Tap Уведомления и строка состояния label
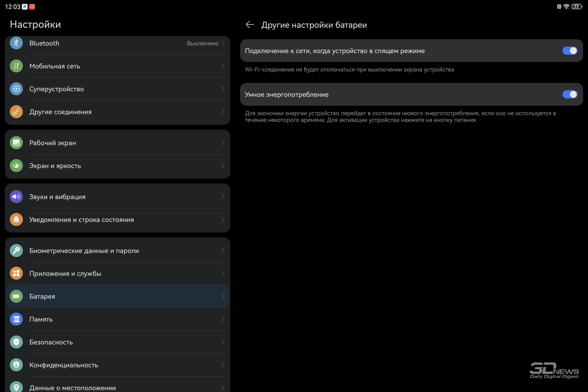The height and width of the screenshot is (392, 588). click(81, 219)
